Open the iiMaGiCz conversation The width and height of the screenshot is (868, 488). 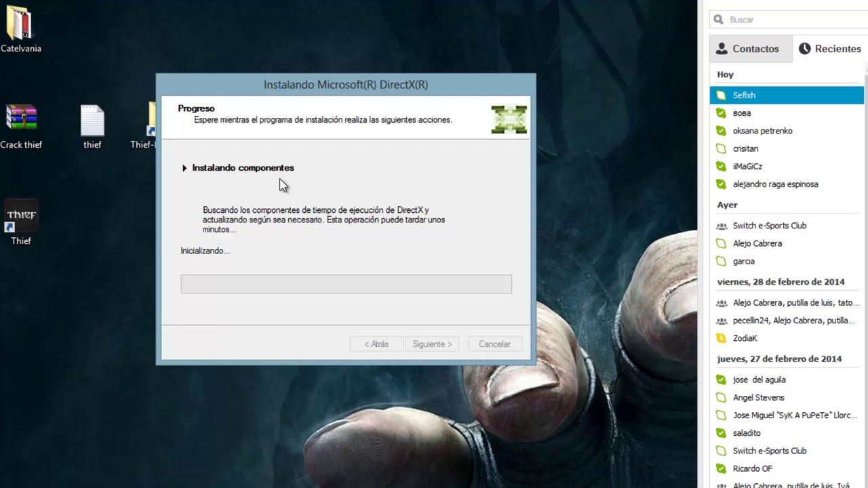click(787, 166)
